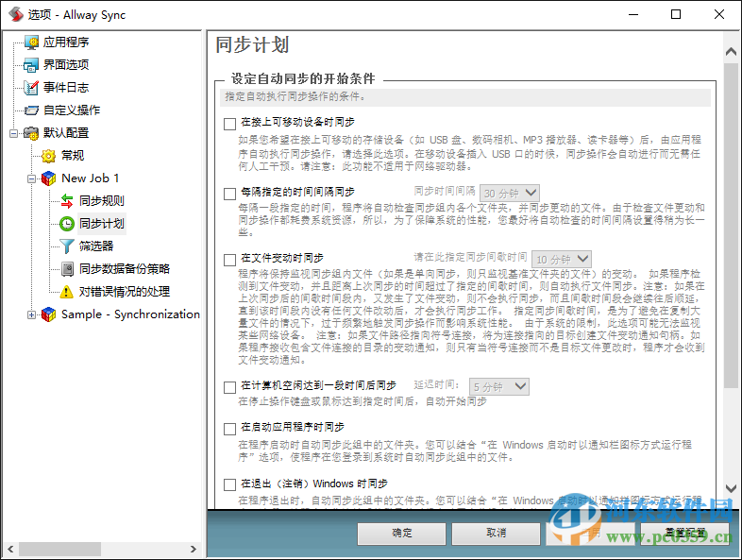Enable 每隔指定的时间间隔同步 checkbox

230,194
